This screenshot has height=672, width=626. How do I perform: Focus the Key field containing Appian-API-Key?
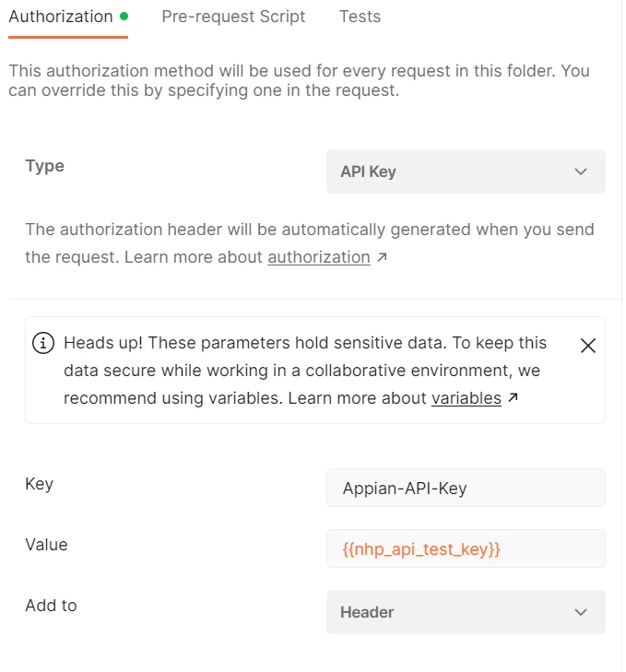pyautogui.click(x=466, y=488)
